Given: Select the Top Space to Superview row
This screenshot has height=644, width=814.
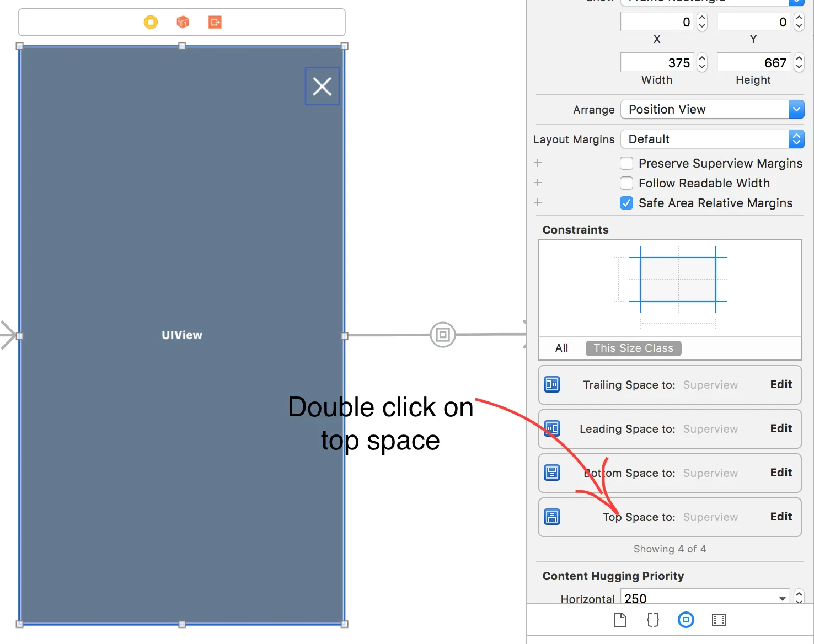Looking at the screenshot, I should coord(670,517).
